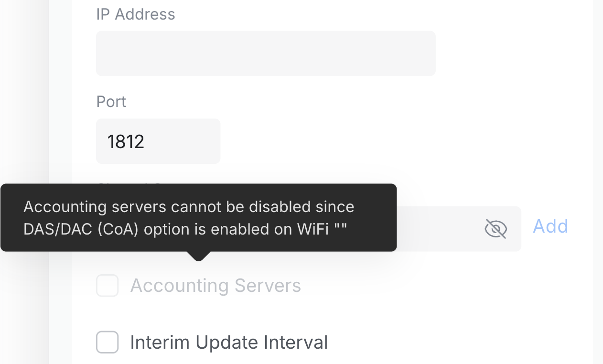Click the Accounting Servers label text
This screenshot has width=603, height=364.
[215, 286]
